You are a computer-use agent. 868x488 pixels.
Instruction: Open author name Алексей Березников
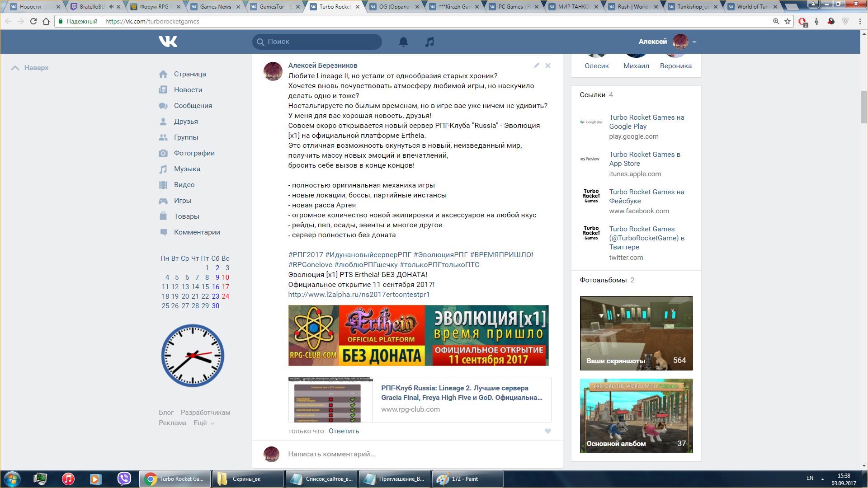(x=323, y=66)
